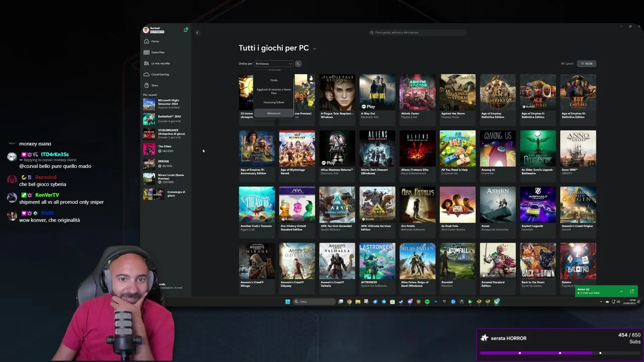Viewport: 644px width, 362px height.
Task: Click the Xbox app taskbar icon
Action: click(497, 302)
